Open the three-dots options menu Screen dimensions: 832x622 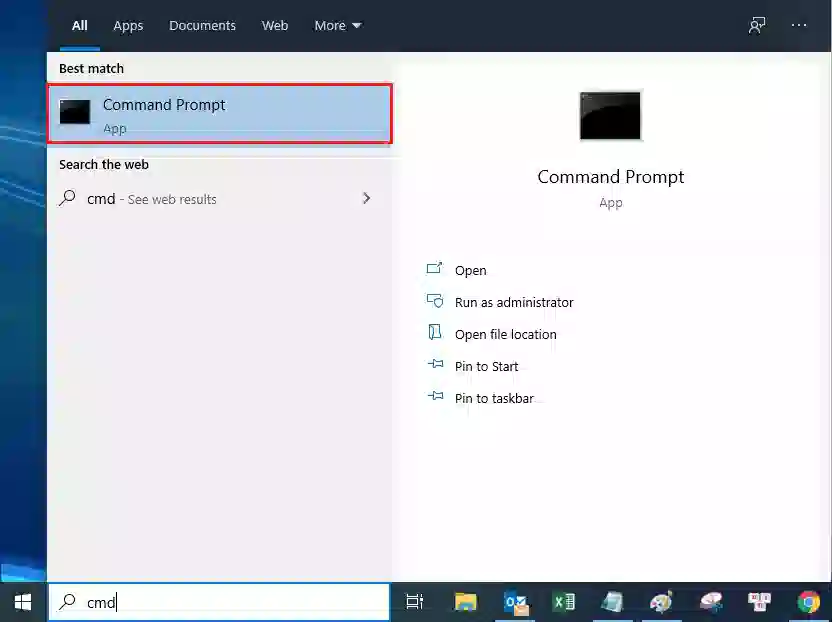(x=799, y=25)
